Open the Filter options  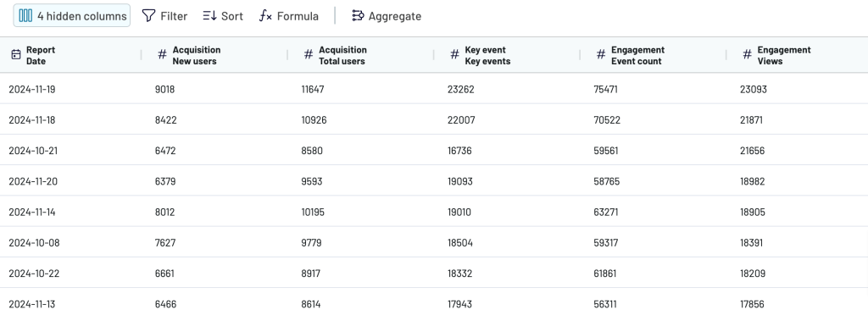click(165, 16)
